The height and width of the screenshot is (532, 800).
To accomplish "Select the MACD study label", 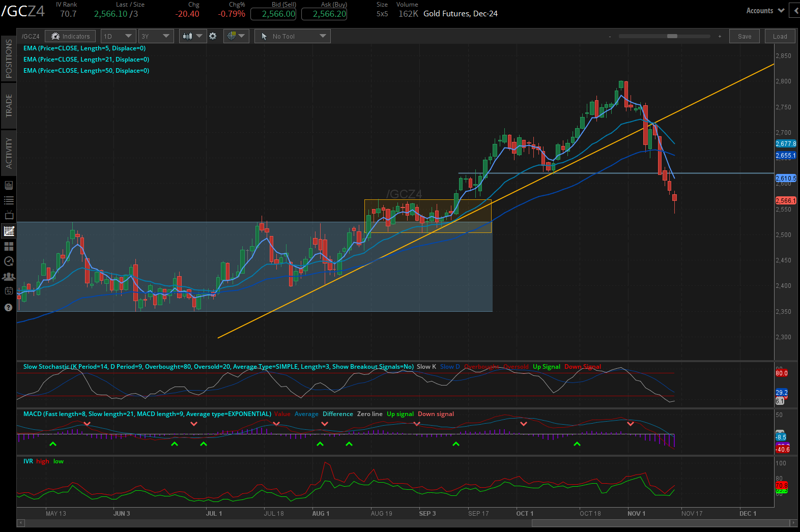I will [x=147, y=414].
